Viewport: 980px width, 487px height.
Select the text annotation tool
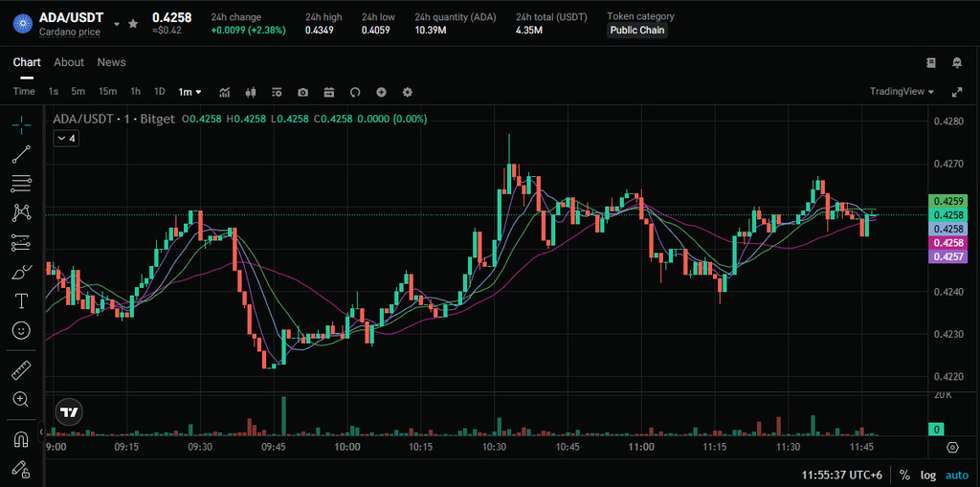(21, 300)
